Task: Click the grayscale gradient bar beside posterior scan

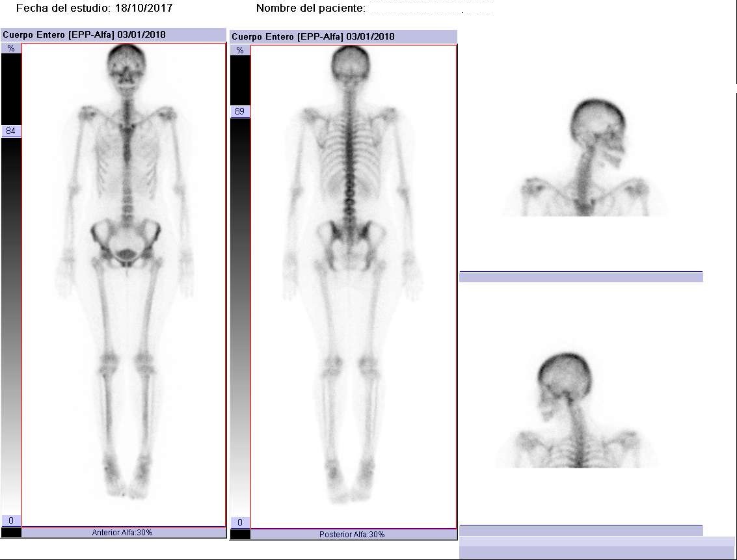Action: point(240,317)
